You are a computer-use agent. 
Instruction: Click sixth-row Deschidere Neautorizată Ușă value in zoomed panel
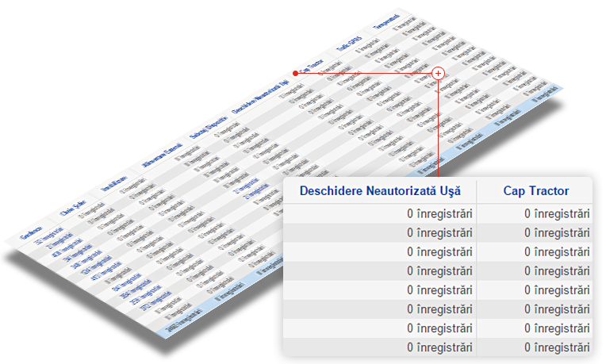tap(439, 308)
